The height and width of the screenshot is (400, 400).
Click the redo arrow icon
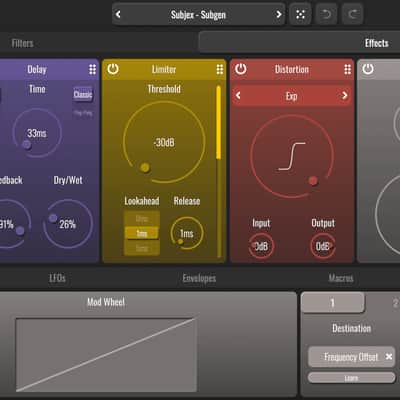pos(352,14)
